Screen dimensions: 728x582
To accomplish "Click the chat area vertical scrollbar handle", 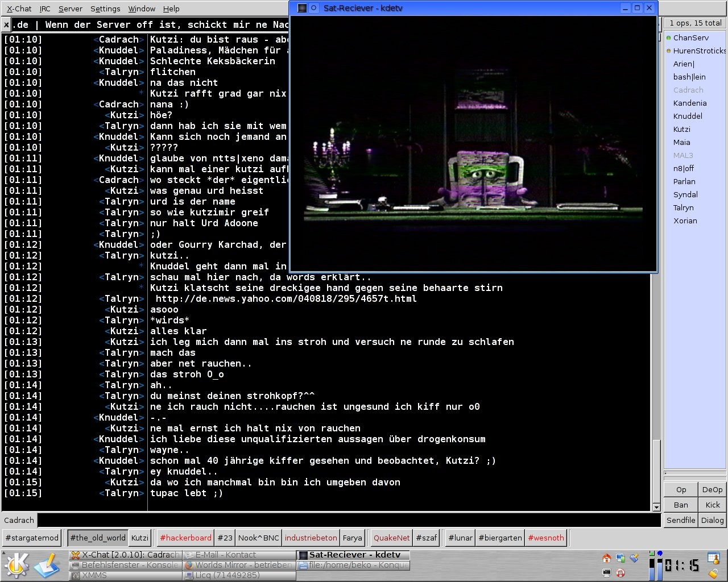I will (656, 470).
